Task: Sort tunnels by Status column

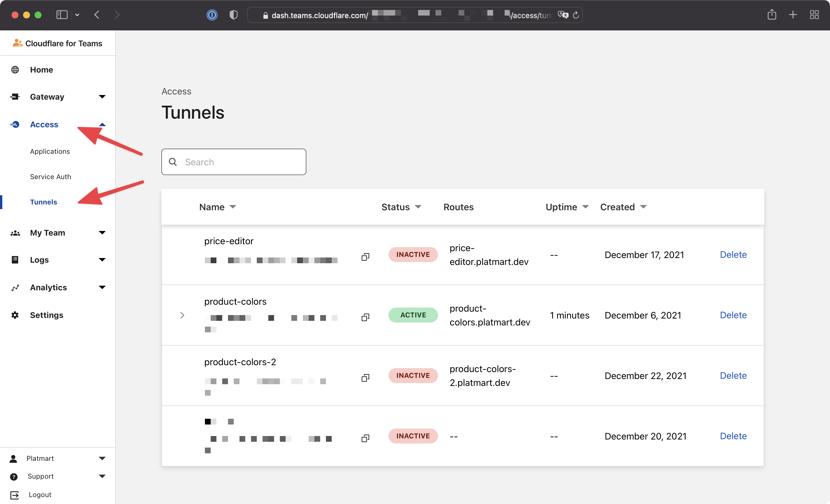Action: (401, 207)
